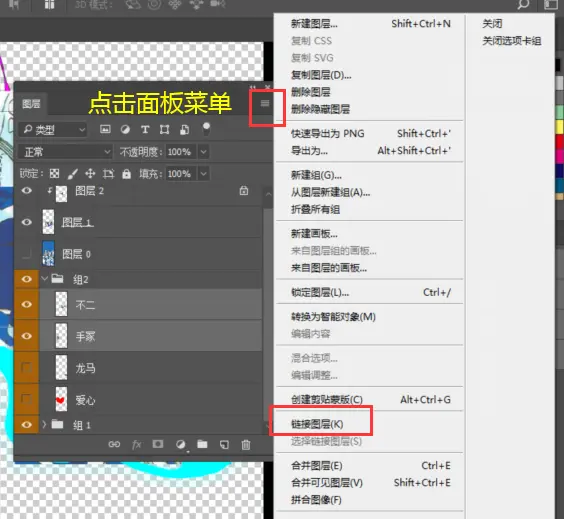Filter layers by shape layer icon
Viewport: 564px width, 519px height.
pyautogui.click(x=164, y=129)
